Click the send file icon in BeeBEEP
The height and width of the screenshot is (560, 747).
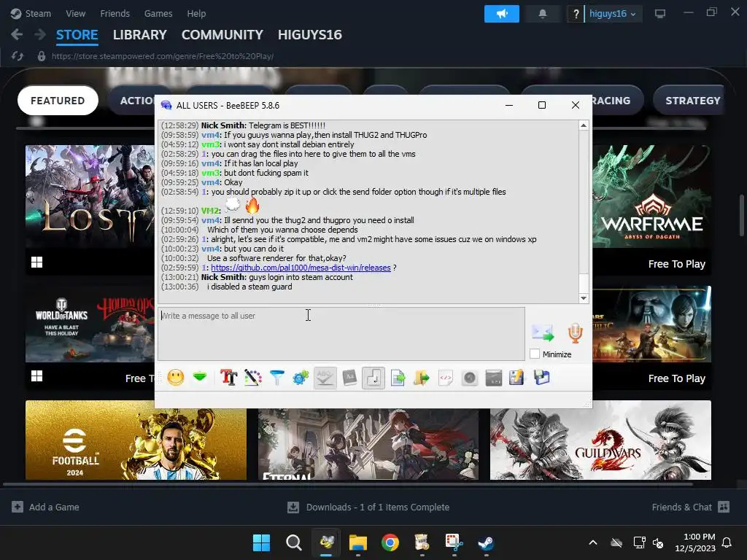(x=398, y=378)
